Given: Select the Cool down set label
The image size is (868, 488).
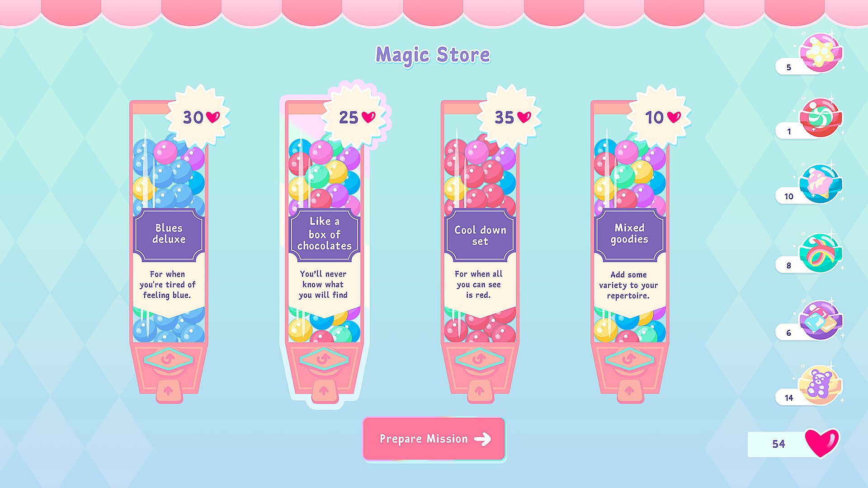Looking at the screenshot, I should [480, 235].
